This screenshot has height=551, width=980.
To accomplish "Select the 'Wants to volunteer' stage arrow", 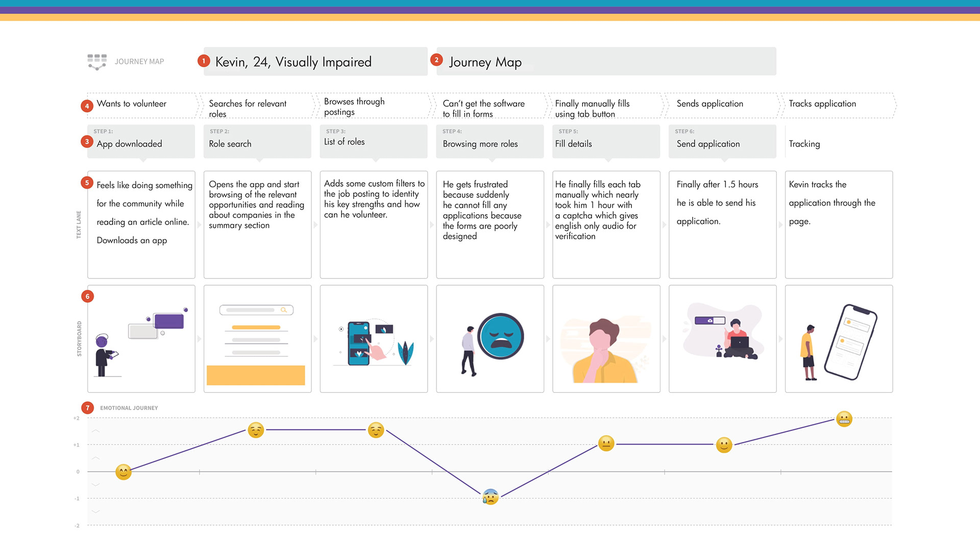I will point(141,104).
